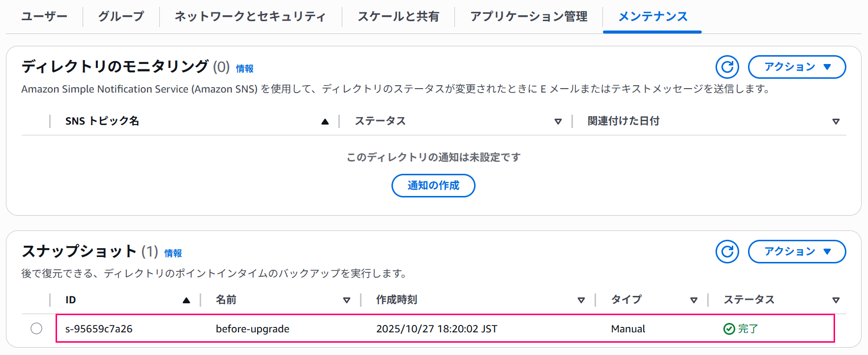
Task: Sort snapshots by name (名前) arrow
Action: pyautogui.click(x=346, y=300)
